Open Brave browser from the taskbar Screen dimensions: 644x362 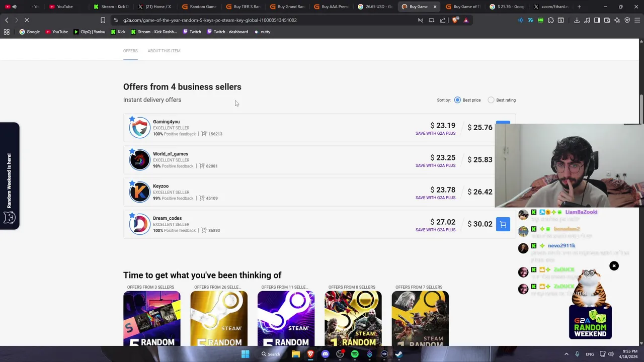tap(310, 354)
